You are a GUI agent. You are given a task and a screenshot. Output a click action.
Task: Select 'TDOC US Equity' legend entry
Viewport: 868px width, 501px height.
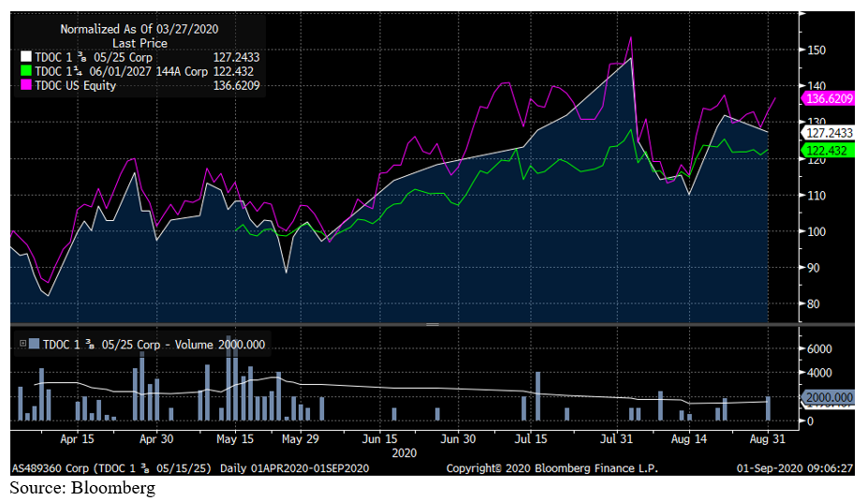[x=75, y=85]
